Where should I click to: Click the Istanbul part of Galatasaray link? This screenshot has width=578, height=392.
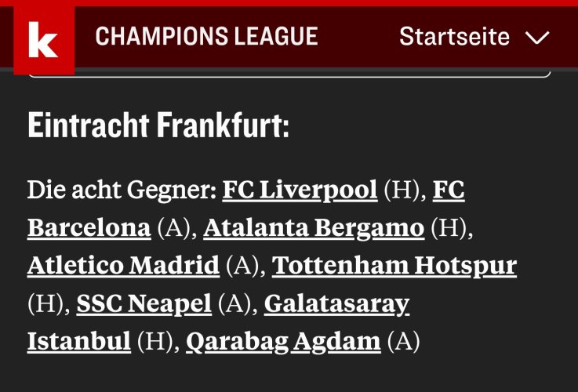(79, 341)
